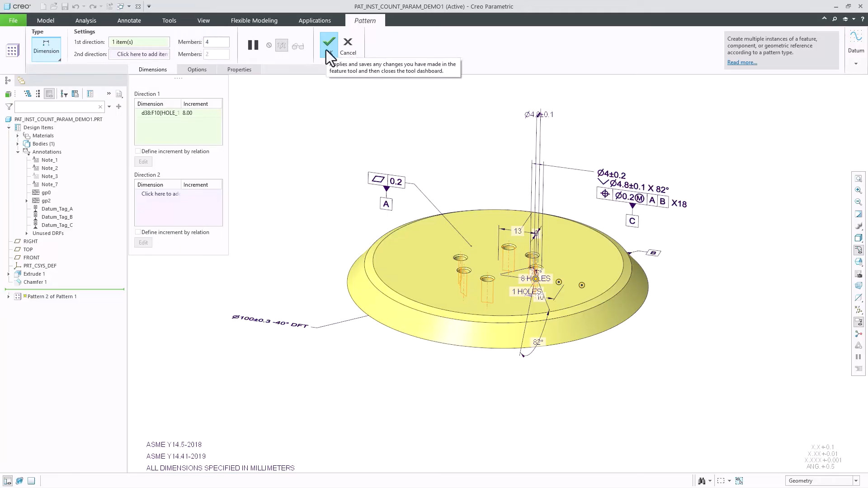Toggle the unattached preview mesh icon

282,46
